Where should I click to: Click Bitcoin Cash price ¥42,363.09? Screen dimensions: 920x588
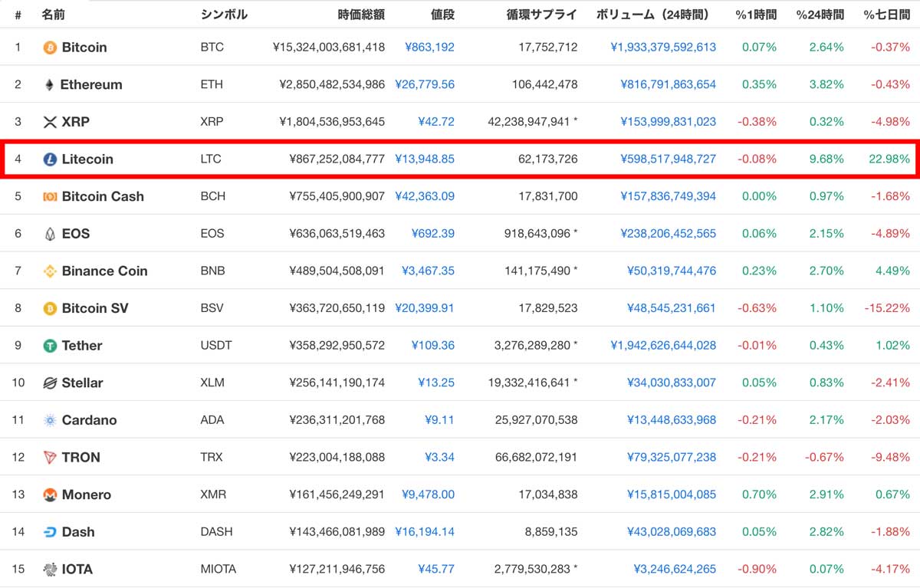(x=425, y=196)
